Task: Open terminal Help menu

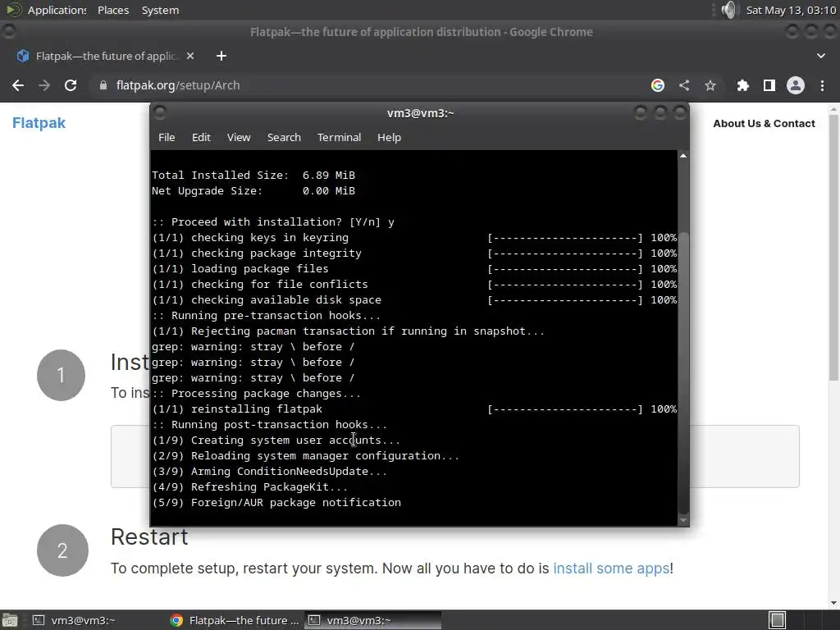Action: tap(389, 137)
